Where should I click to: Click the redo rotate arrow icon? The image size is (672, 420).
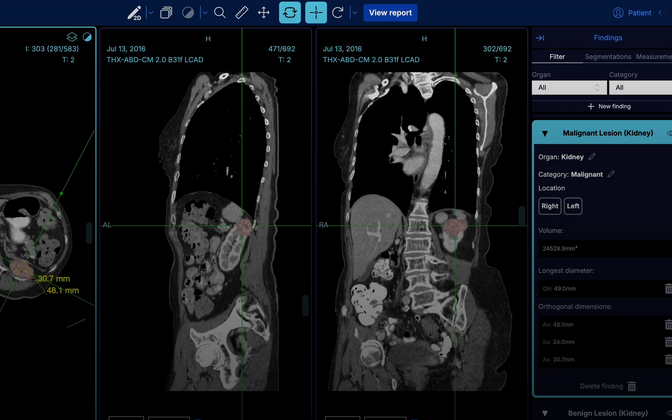(338, 13)
